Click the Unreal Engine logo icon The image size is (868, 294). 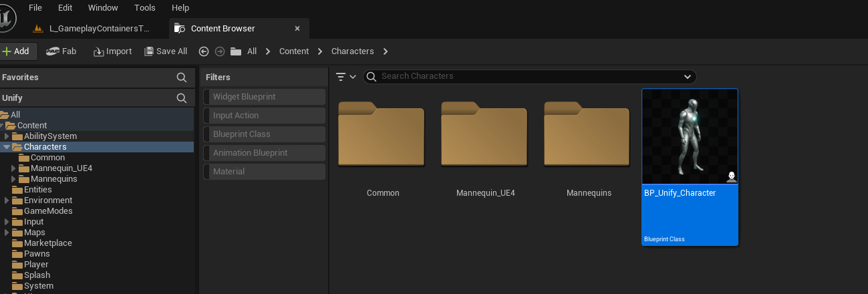[6, 18]
